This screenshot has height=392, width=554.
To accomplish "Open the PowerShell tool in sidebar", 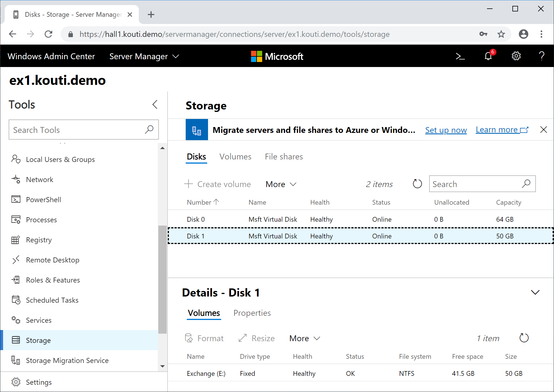I will tap(43, 200).
